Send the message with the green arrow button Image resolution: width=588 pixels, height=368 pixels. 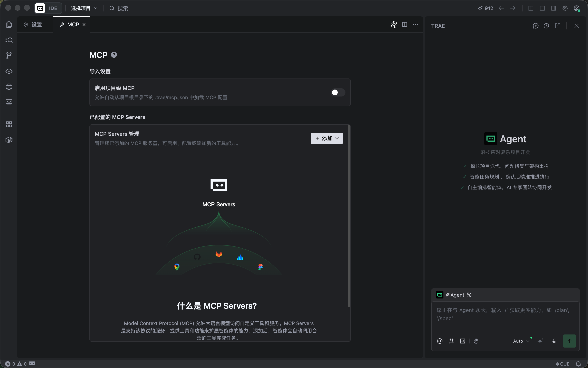click(570, 341)
